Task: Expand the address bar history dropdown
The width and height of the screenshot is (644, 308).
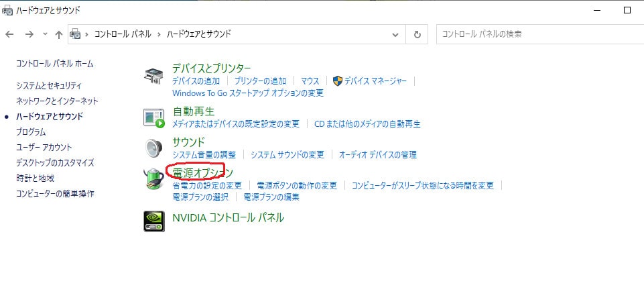Action: 396,34
